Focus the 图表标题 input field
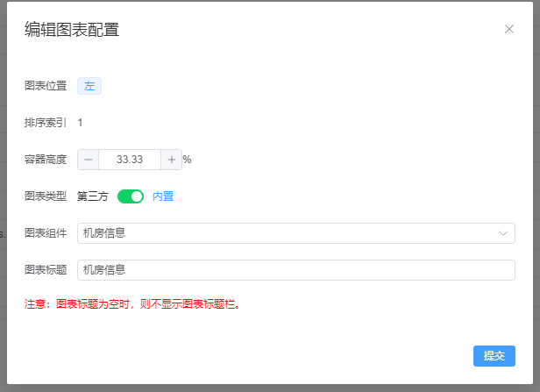Viewport: 540px width, 392px height. click(x=296, y=270)
